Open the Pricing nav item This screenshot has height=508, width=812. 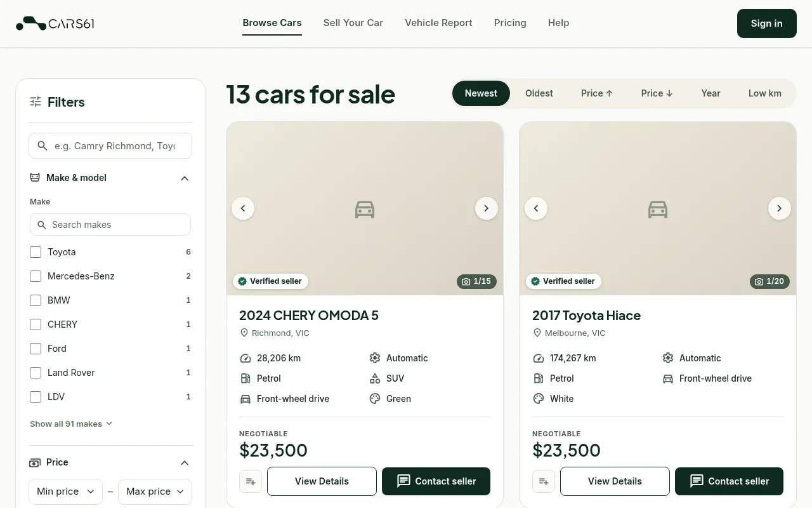click(x=510, y=23)
